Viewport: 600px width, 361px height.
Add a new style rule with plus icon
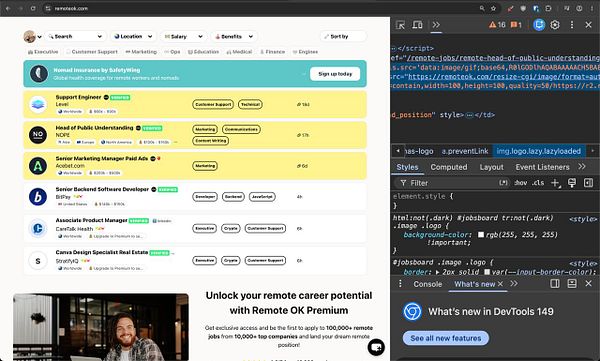[x=555, y=183]
